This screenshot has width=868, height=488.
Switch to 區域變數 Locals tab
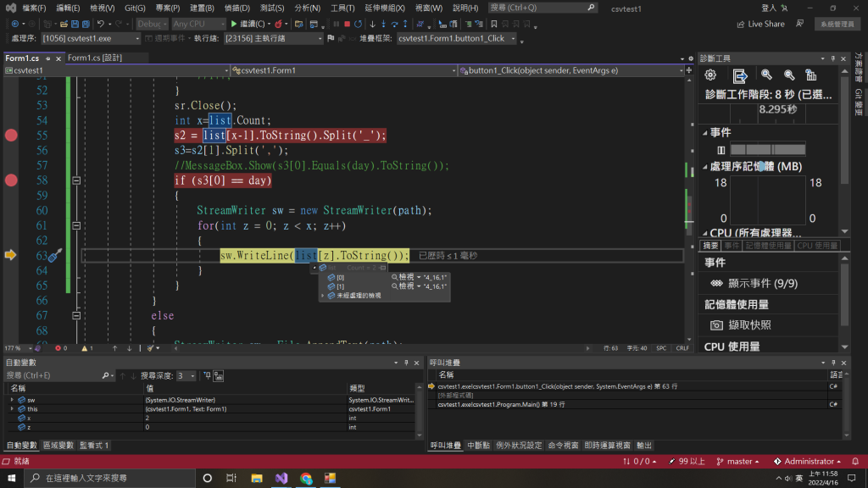click(x=58, y=446)
